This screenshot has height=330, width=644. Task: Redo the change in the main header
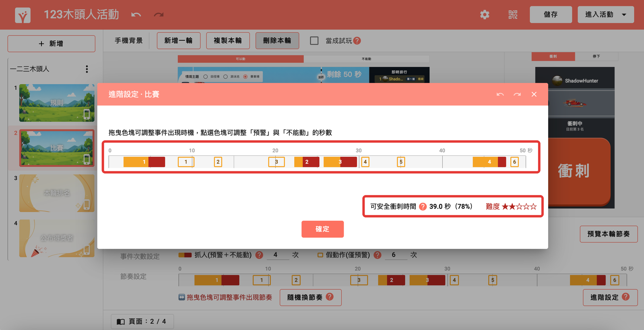159,15
